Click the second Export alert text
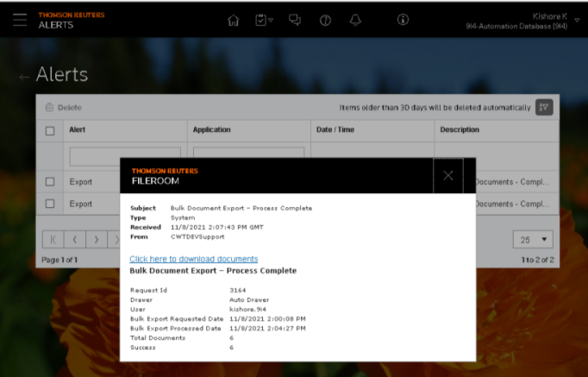The width and height of the screenshot is (588, 377). [81, 204]
